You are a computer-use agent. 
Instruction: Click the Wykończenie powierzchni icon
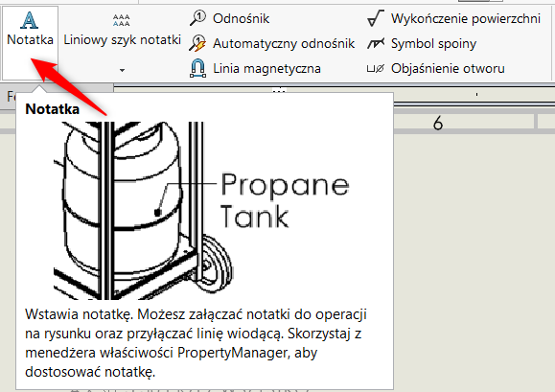[376, 18]
